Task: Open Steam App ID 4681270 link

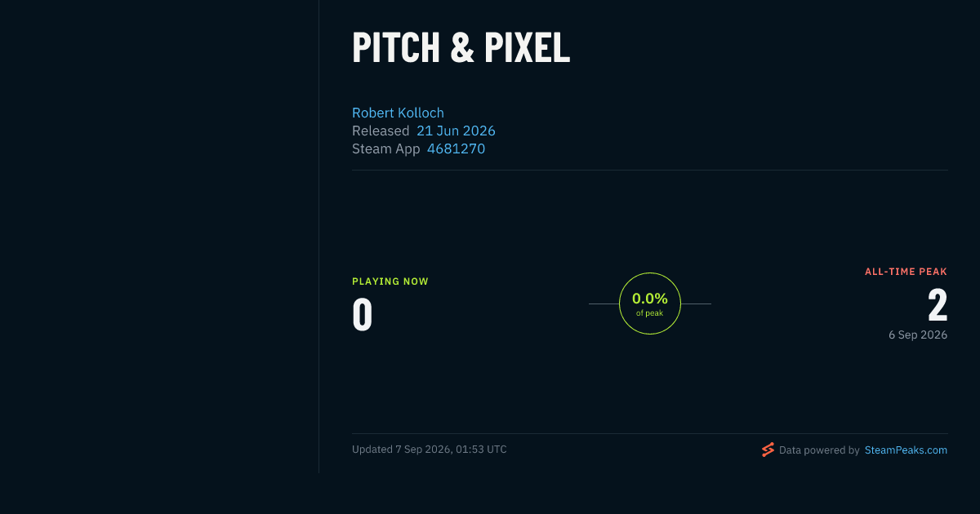Action: [x=456, y=148]
